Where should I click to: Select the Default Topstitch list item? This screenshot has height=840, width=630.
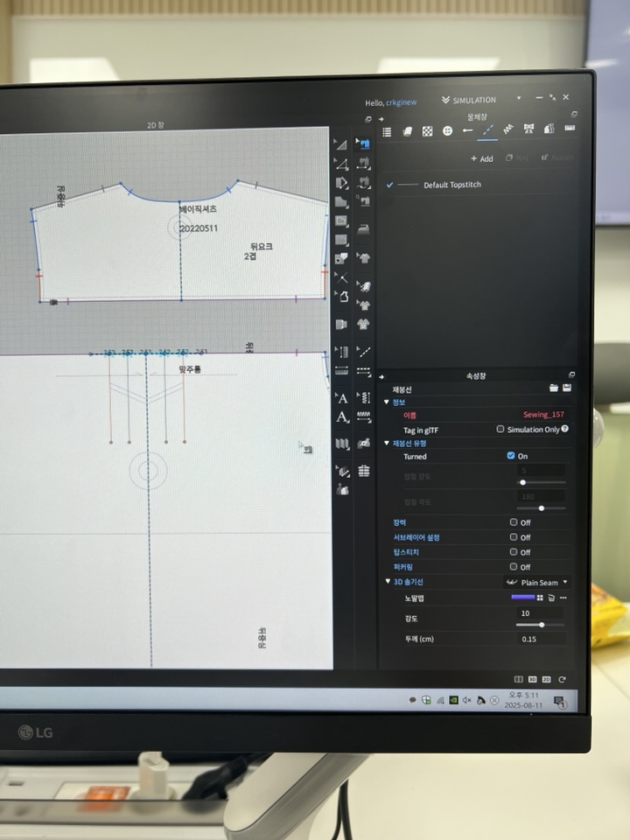click(451, 185)
